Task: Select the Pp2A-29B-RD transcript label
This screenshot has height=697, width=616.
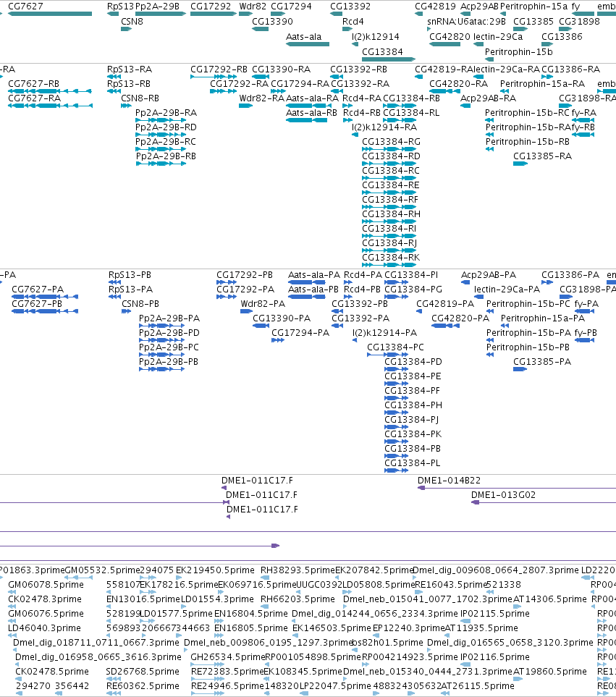Action: pos(166,127)
